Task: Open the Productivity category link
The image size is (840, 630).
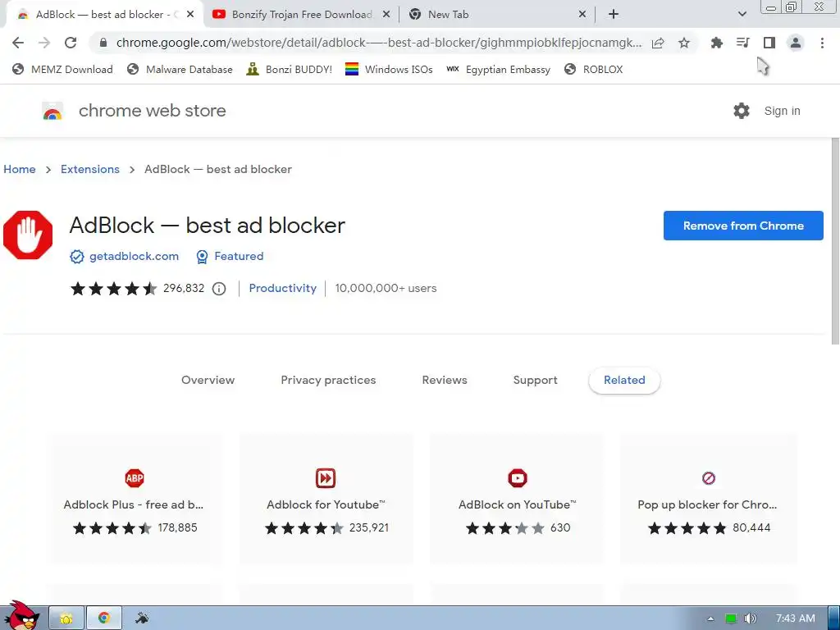Action: 283,288
